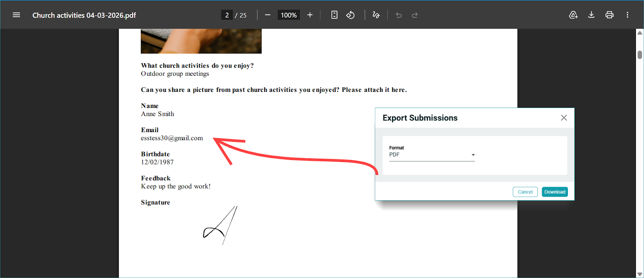644x278 pixels.
Task: Click the zoom in plus icon
Action: point(310,15)
